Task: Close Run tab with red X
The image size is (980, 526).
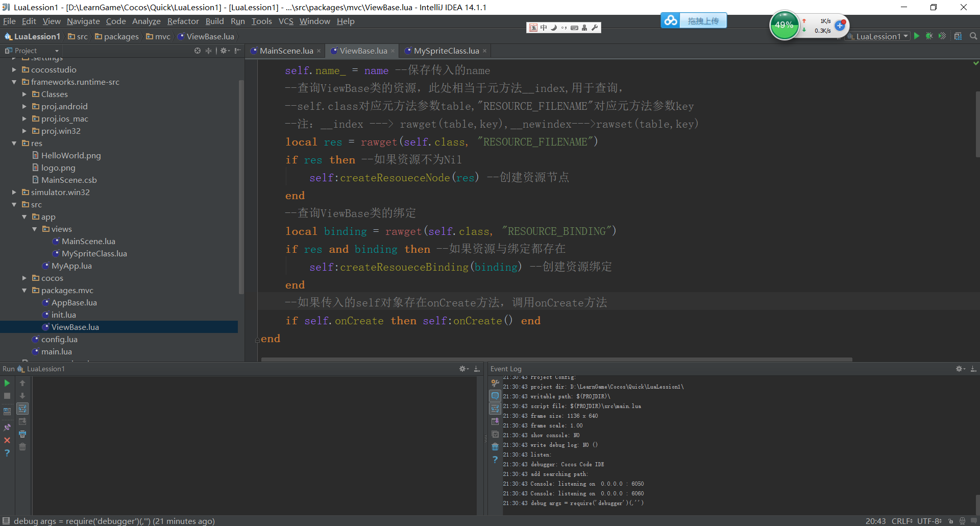Action: pos(7,440)
